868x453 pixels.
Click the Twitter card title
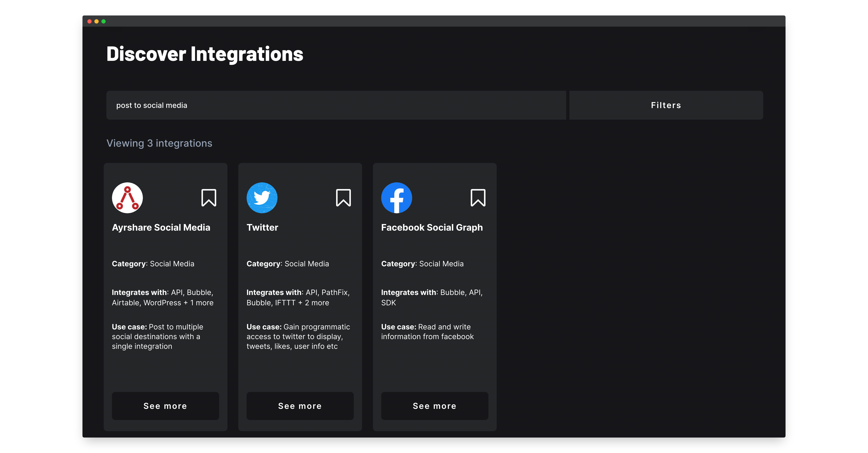click(262, 228)
